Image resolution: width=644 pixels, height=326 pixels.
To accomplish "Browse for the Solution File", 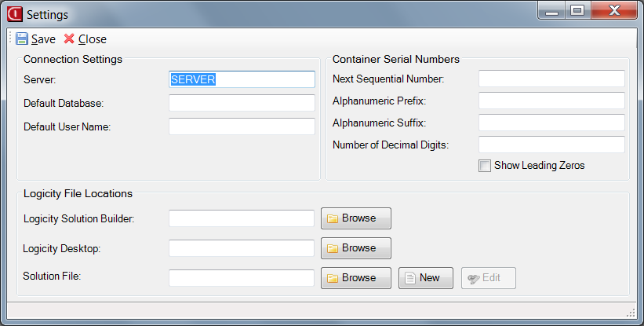I will (x=355, y=278).
